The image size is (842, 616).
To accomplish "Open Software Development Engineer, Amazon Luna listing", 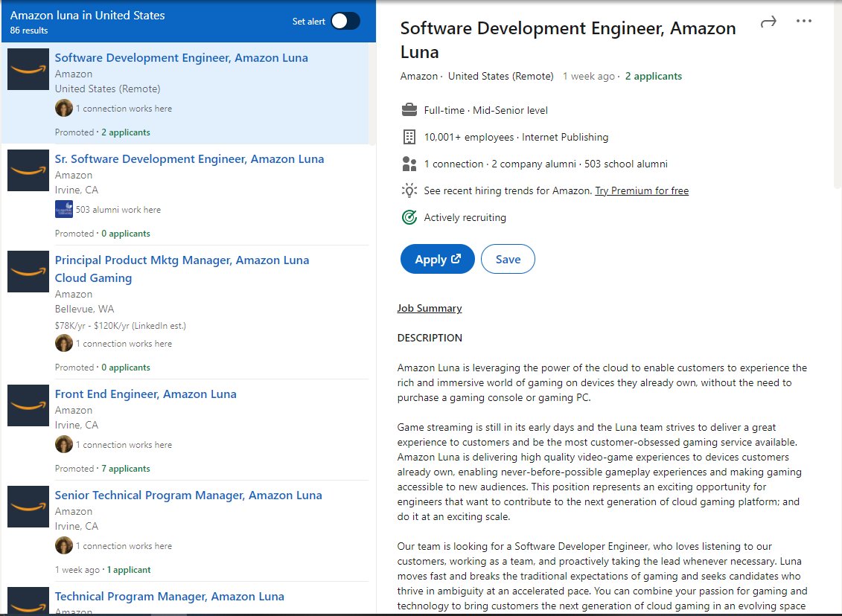I will 182,58.
